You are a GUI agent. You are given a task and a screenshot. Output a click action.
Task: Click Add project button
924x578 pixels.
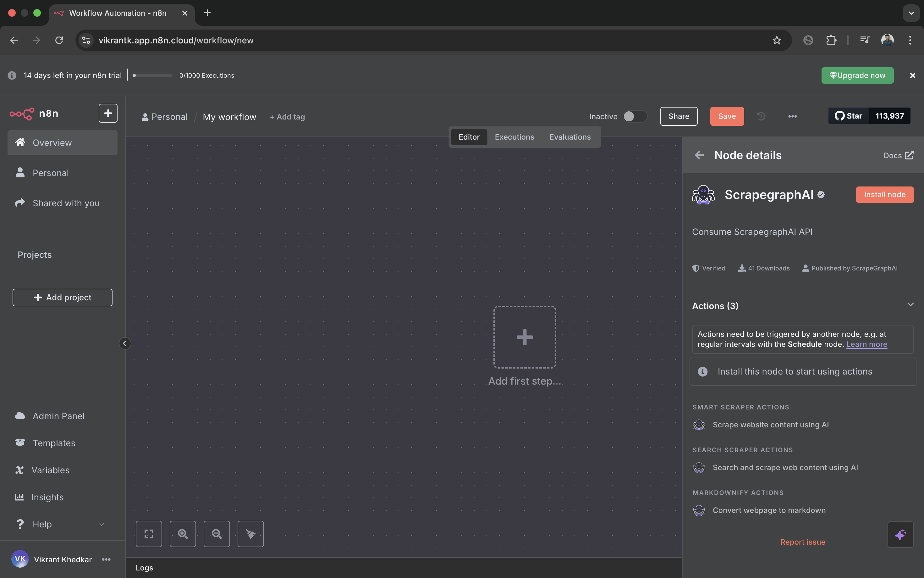[x=62, y=297]
